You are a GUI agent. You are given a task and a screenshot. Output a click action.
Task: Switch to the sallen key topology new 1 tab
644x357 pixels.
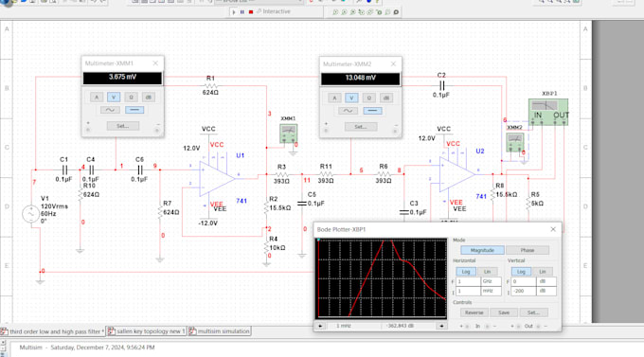[147, 331]
